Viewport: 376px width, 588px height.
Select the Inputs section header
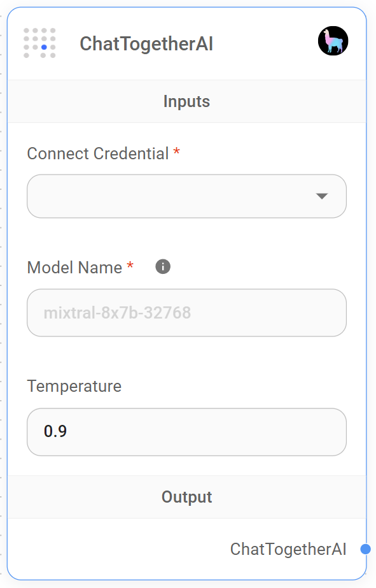pyautogui.click(x=186, y=101)
